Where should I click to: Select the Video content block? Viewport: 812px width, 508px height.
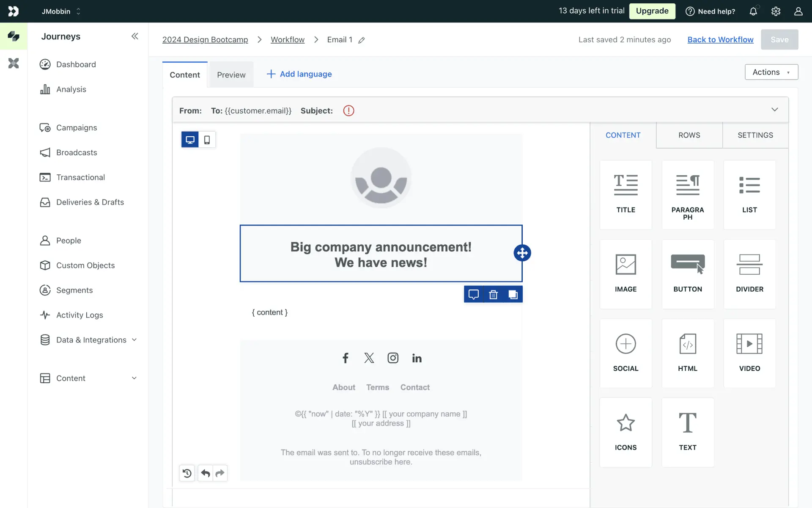pos(749,353)
